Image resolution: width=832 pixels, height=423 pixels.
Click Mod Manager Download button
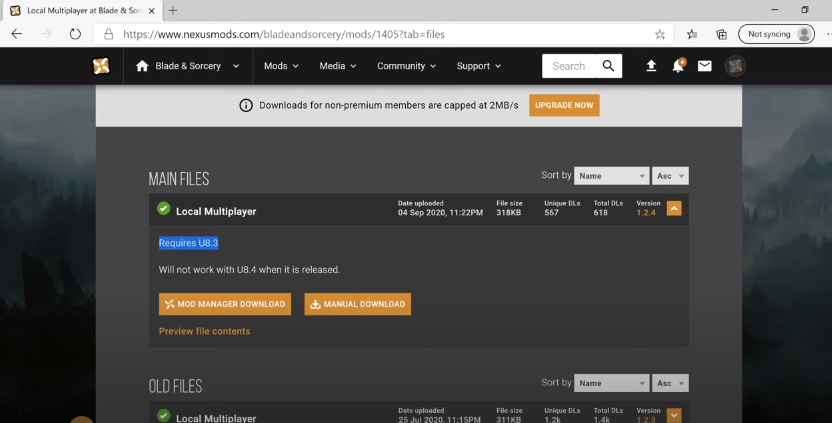[x=225, y=304]
